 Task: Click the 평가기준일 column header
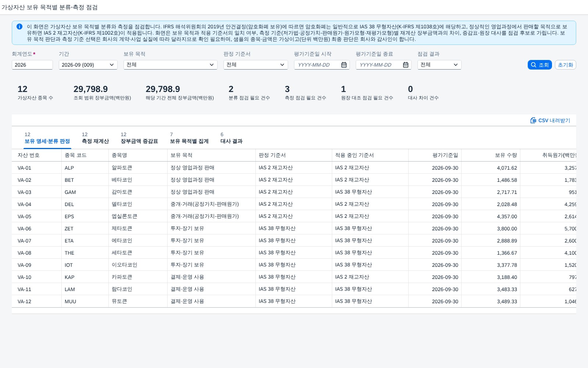point(435,155)
